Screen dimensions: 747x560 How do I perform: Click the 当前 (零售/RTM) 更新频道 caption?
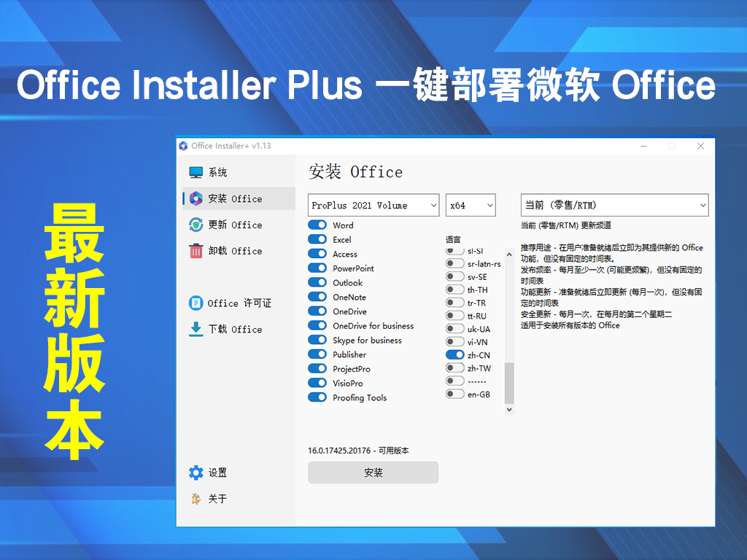coord(566,225)
